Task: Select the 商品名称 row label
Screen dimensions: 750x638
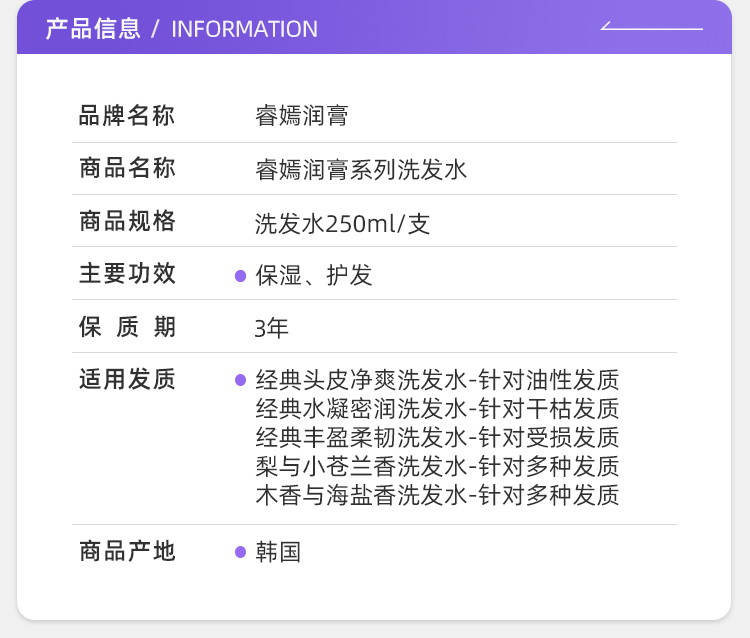Action: 127,168
